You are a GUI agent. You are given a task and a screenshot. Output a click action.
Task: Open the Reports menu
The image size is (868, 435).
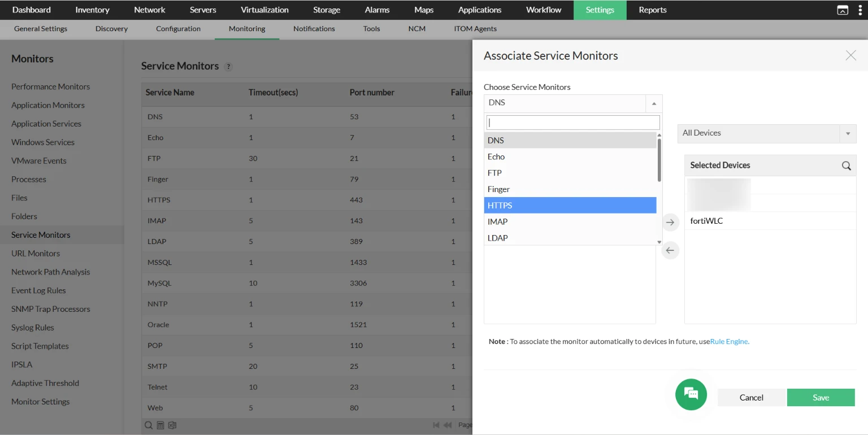coord(653,10)
